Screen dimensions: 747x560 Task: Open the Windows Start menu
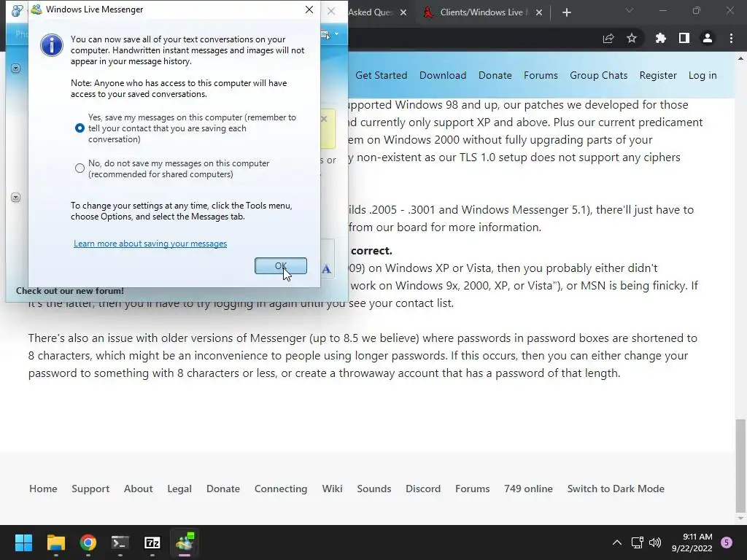(x=23, y=542)
